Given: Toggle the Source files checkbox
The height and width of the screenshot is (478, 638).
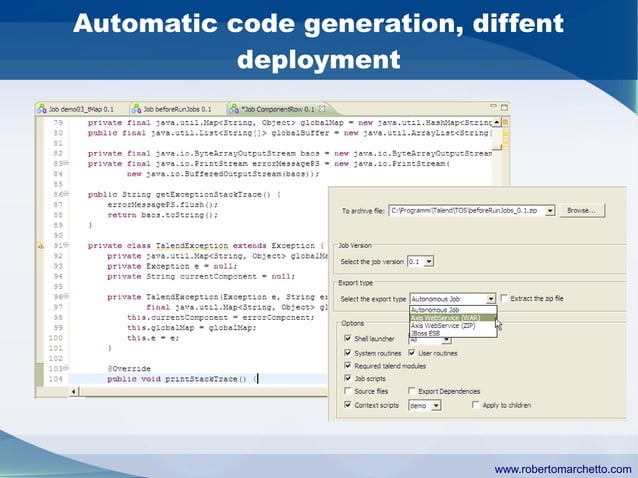Looking at the screenshot, I should 347,392.
